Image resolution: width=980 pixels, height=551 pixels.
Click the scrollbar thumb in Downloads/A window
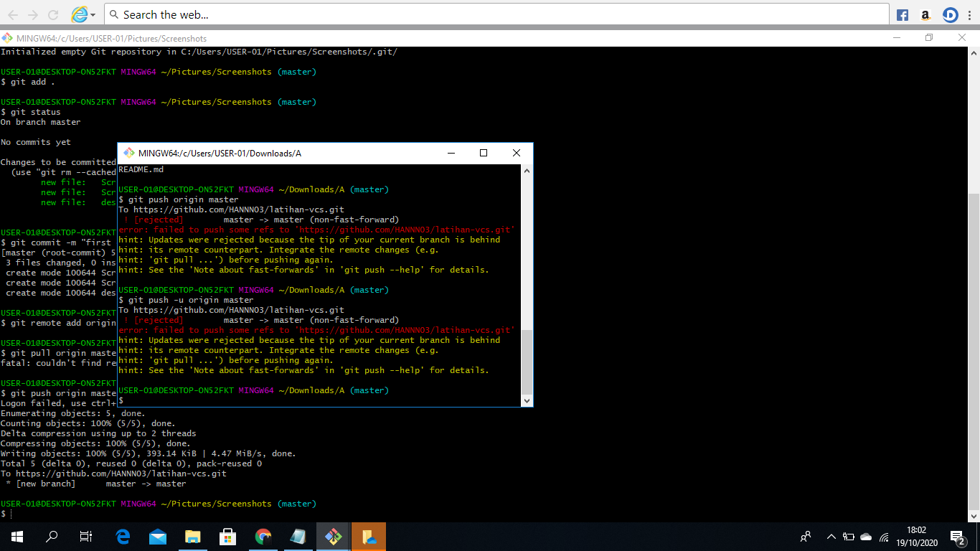527,362
